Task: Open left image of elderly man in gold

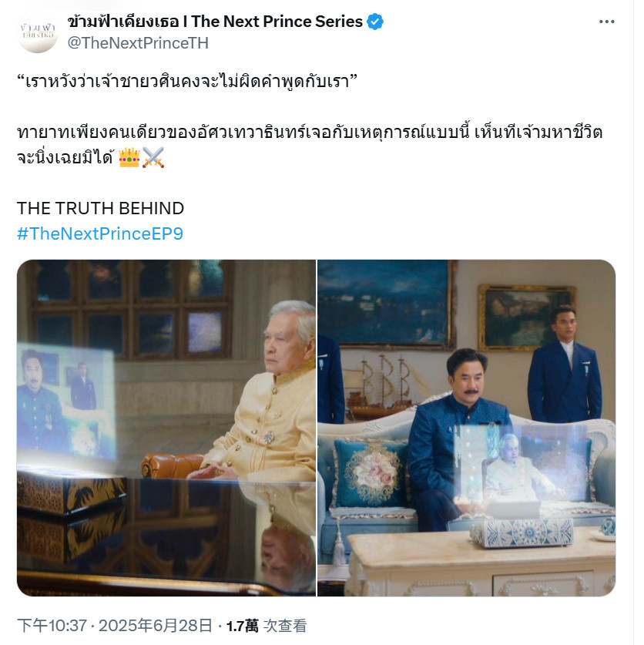Action: point(166,428)
